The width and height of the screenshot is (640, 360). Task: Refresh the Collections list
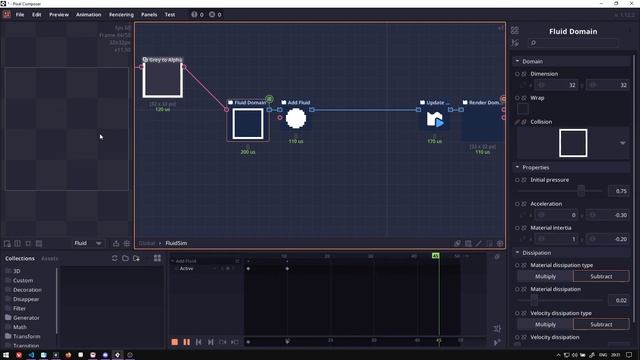point(115,258)
